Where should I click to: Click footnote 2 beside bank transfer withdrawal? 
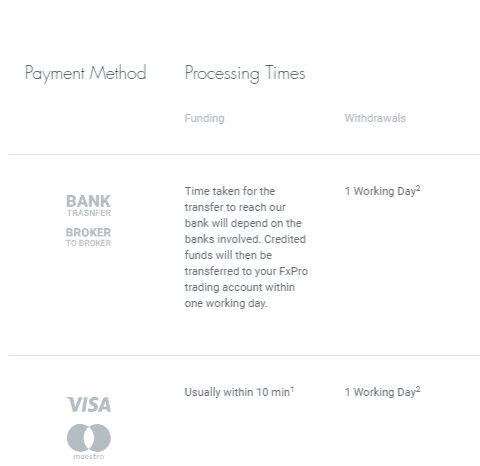click(x=418, y=188)
